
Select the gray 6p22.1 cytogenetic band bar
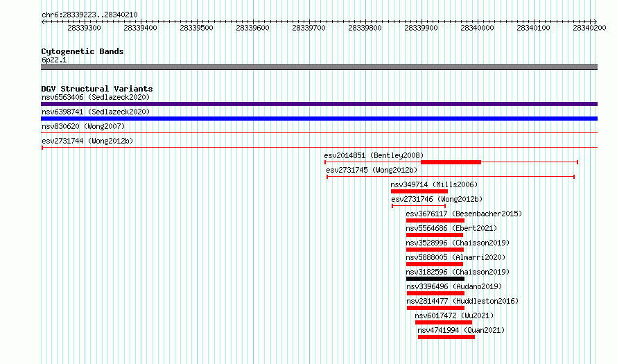(319, 67)
